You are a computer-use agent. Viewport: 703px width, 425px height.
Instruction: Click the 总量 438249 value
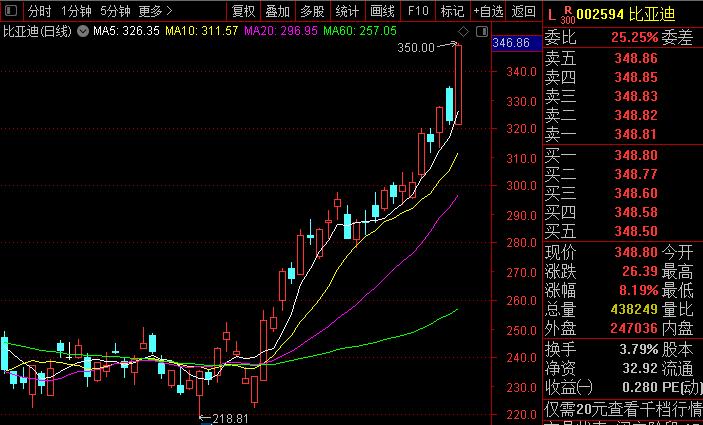tap(634, 310)
